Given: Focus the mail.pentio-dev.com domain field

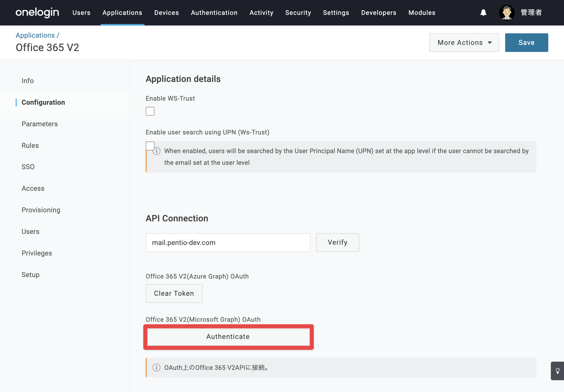Looking at the screenshot, I should click(x=228, y=242).
